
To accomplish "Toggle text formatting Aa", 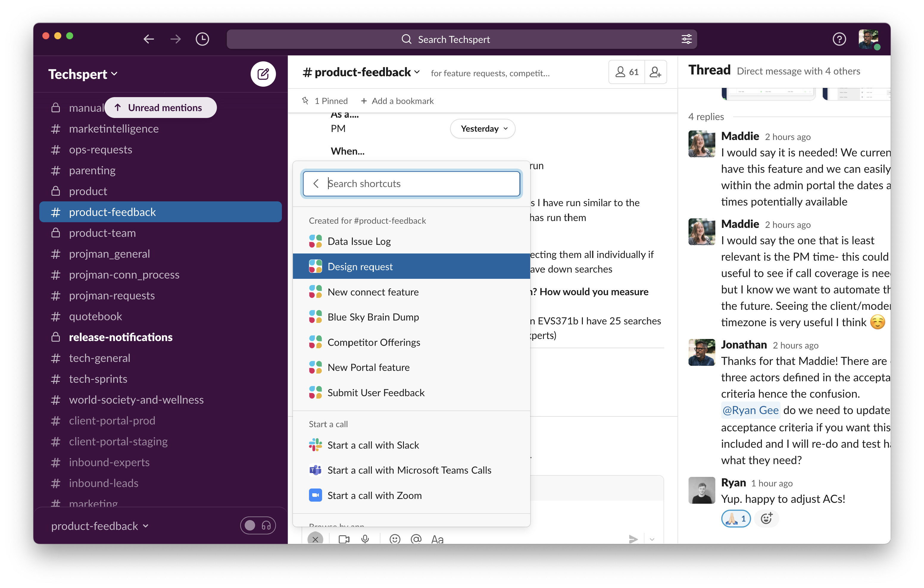I will click(x=438, y=539).
